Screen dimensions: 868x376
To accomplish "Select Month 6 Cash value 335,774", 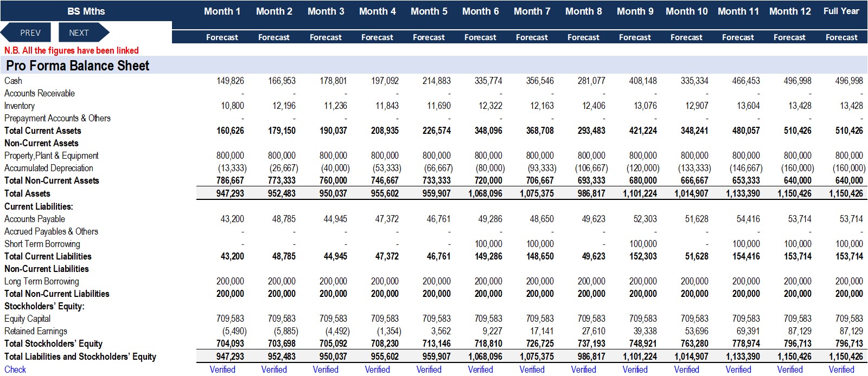I will pyautogui.click(x=488, y=81).
